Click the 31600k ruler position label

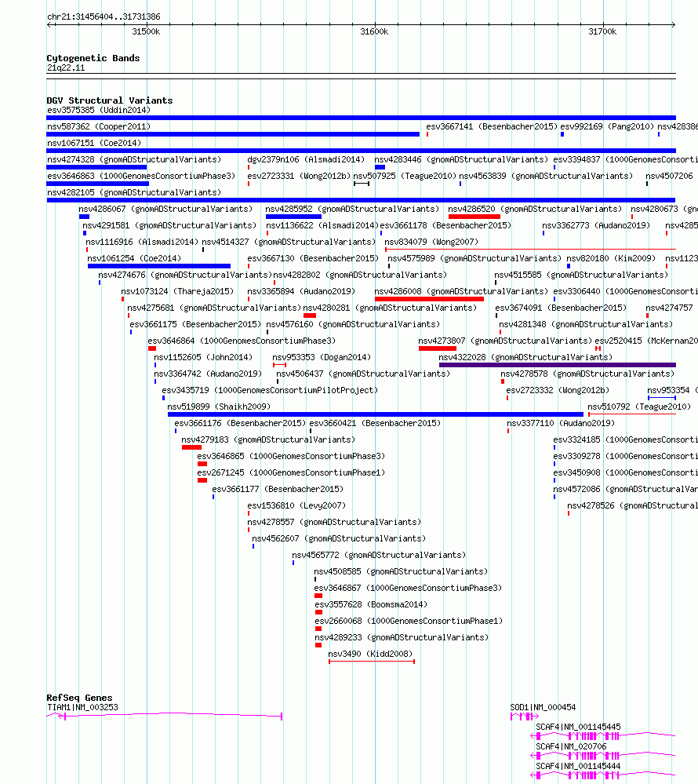(374, 31)
